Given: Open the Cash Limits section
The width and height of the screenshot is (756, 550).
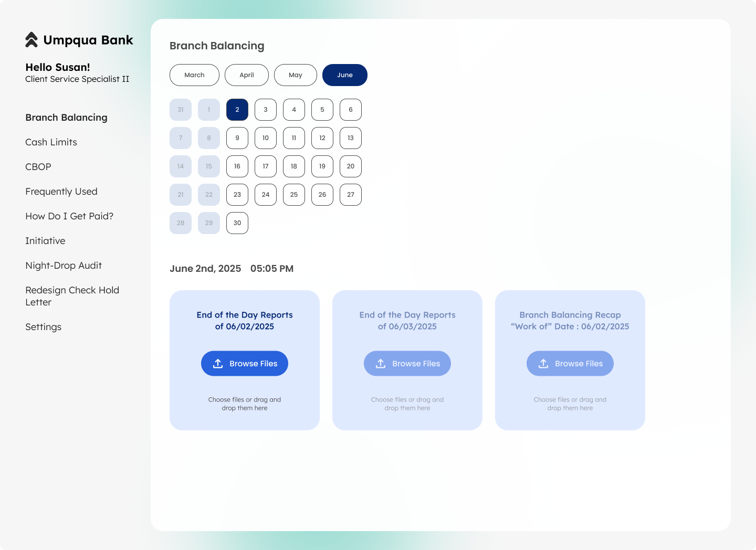Looking at the screenshot, I should pos(51,142).
